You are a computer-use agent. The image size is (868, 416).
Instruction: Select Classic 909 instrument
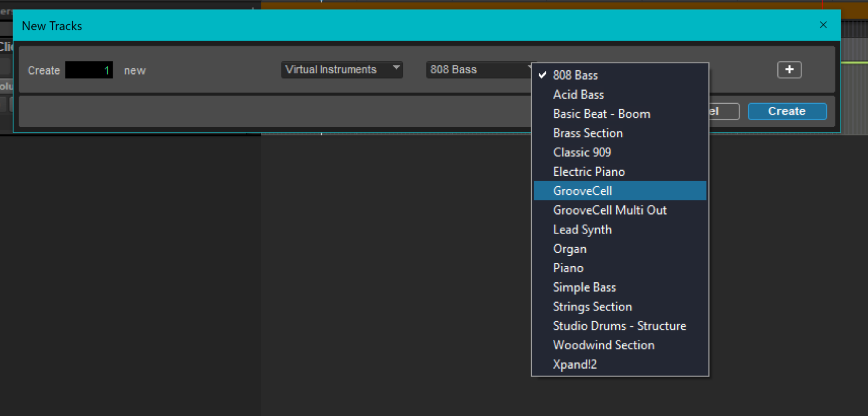pos(582,152)
